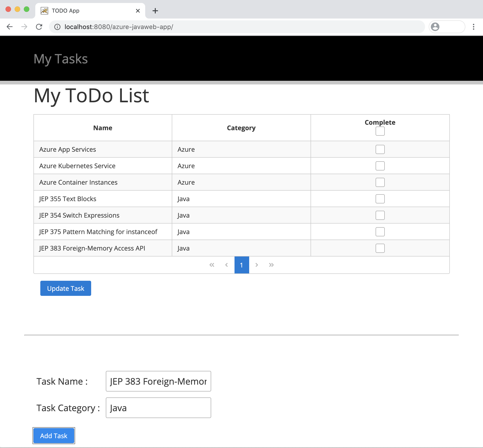The height and width of the screenshot is (448, 483).
Task: Select the Azure Kubernetes Service row
Action: click(x=241, y=165)
